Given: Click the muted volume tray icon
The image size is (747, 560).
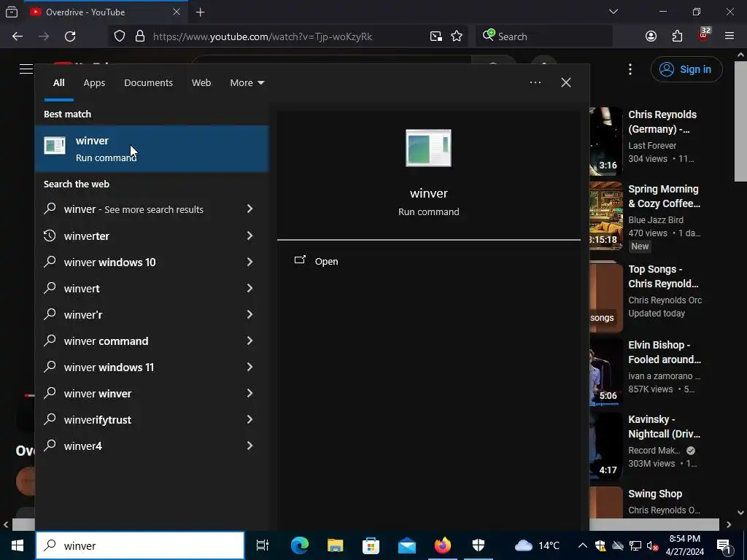Looking at the screenshot, I should (652, 545).
